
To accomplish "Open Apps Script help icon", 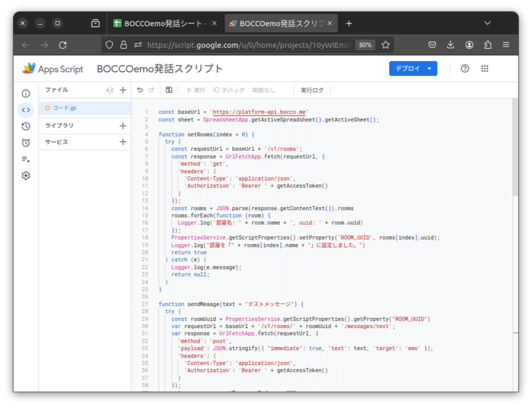I will coord(465,68).
